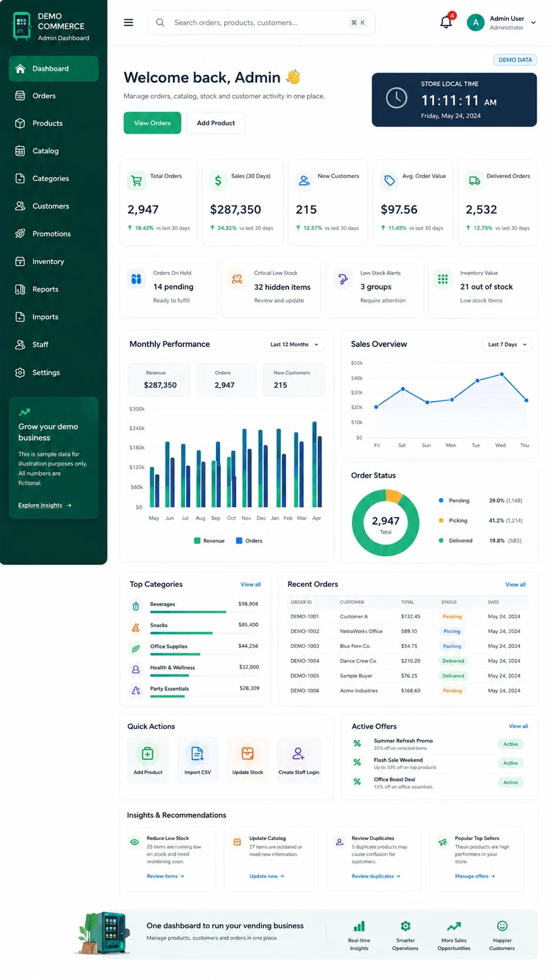This screenshot has height=980, width=552.
Task: Open Products in the sidebar
Action: [53, 124]
